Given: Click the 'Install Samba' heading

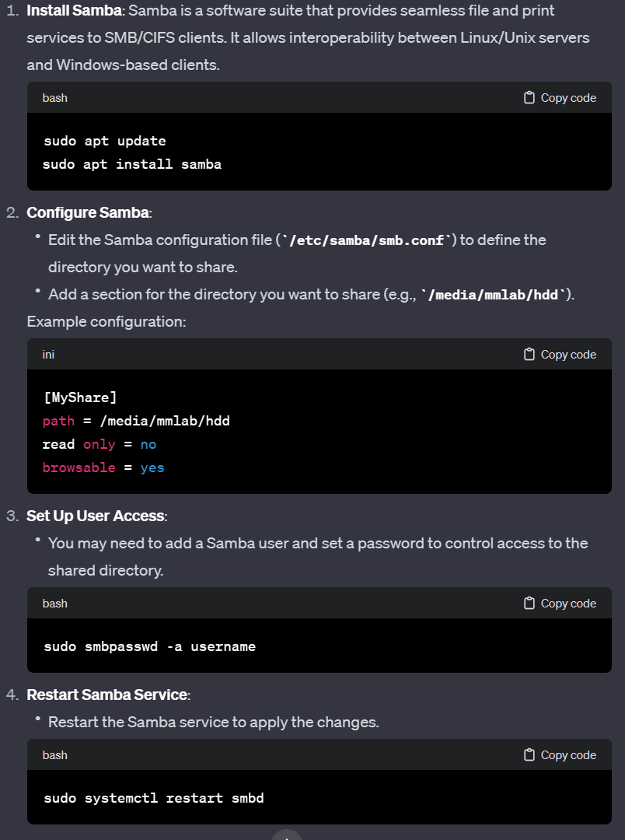Looking at the screenshot, I should [74, 11].
